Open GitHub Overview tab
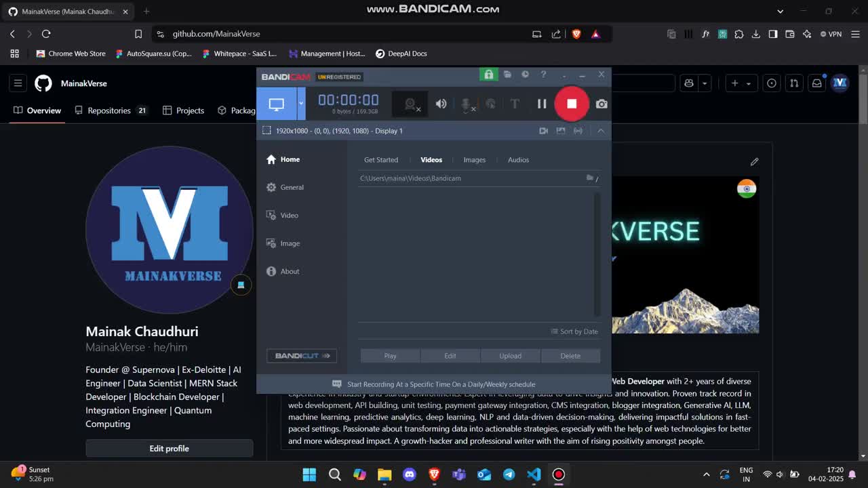This screenshot has height=488, width=868. point(37,110)
